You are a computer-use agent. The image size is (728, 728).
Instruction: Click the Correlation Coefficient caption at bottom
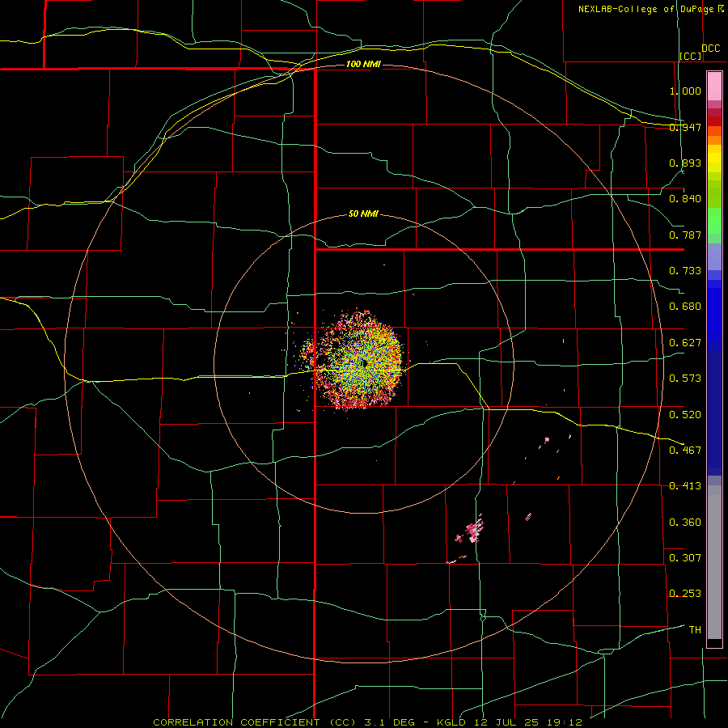368,722
